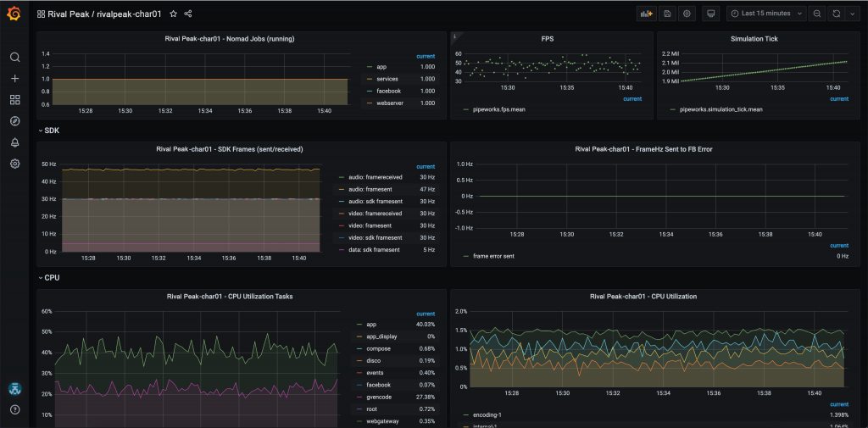Sort CPU Utilization Tasks legend by current
The image size is (868, 428).
(x=426, y=314)
